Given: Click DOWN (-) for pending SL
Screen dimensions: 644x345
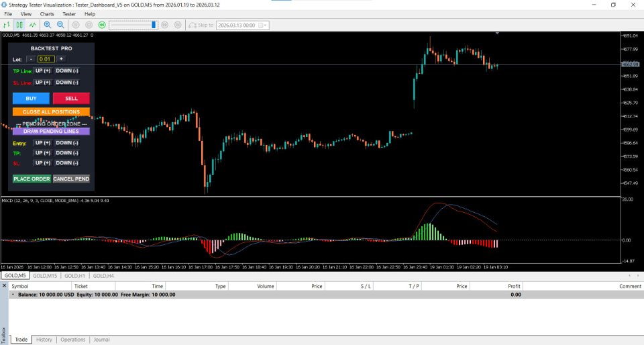Looking at the screenshot, I should (x=67, y=163).
